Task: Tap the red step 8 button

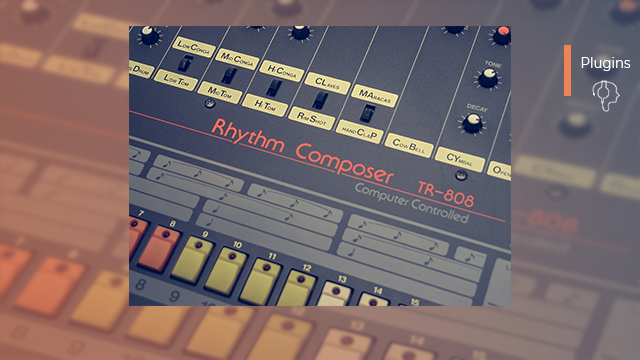Action: coord(160,248)
